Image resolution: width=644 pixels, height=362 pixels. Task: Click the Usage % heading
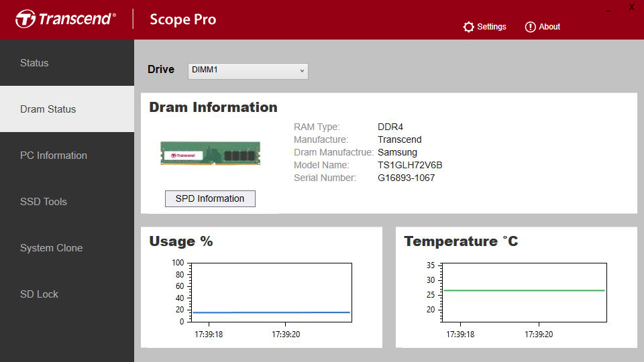(180, 241)
